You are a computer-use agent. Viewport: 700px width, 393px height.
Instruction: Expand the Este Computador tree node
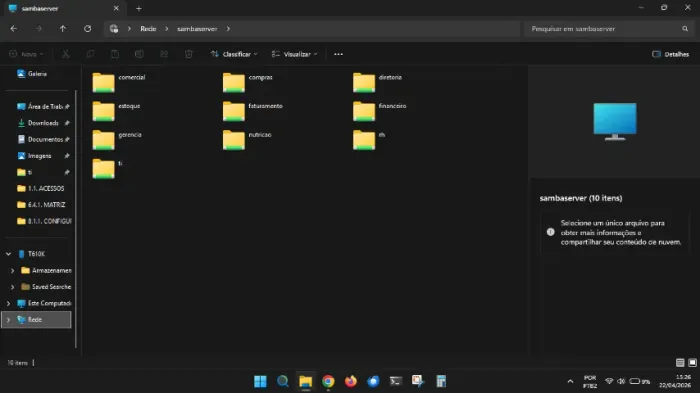point(8,303)
